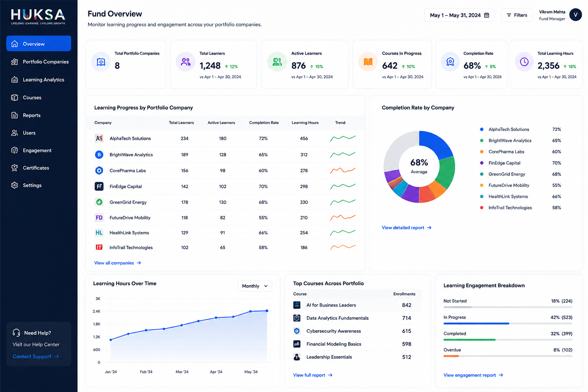Screen dimensions: 588x392
Task: Click the Filters button
Action: point(517,15)
